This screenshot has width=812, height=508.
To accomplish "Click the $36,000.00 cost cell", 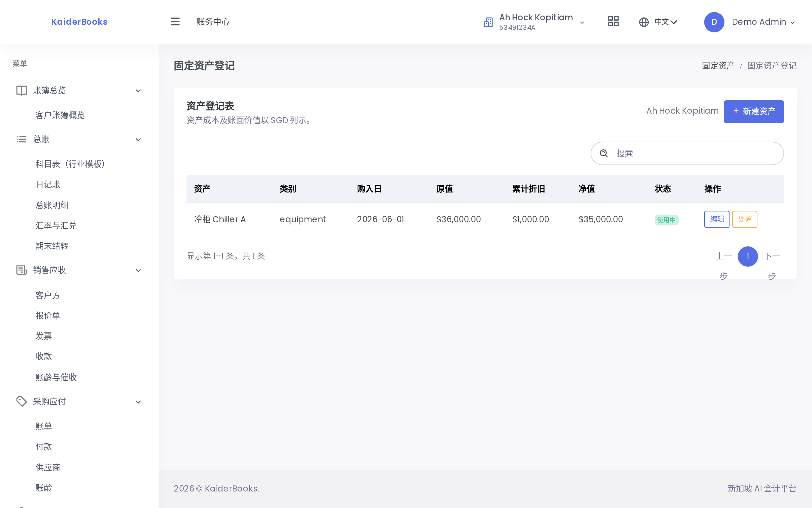I will coord(459,219).
